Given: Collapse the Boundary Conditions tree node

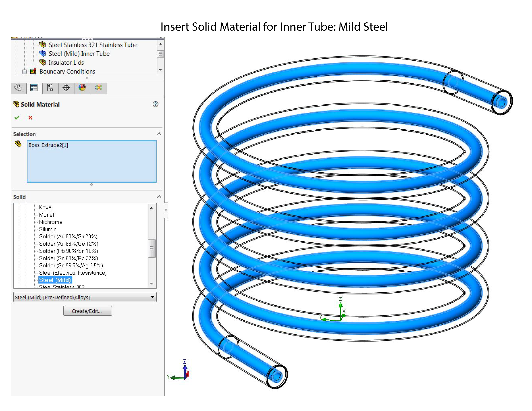Looking at the screenshot, I should click(24, 72).
